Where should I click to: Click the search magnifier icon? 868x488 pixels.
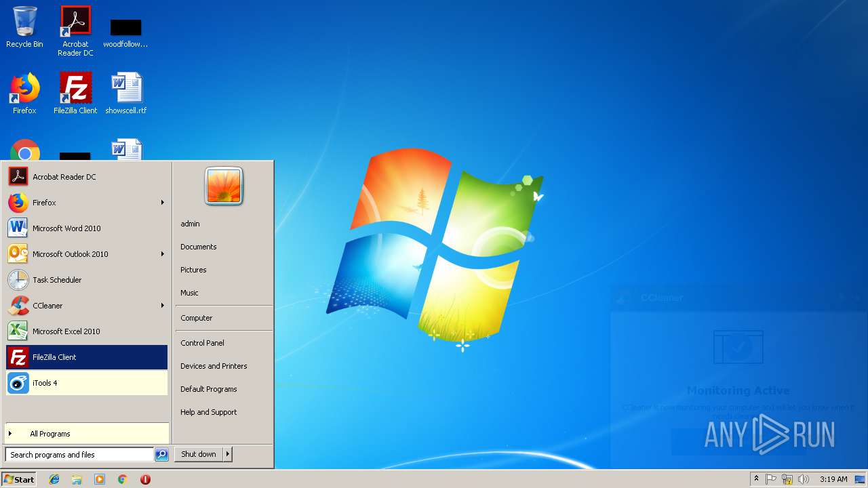tap(161, 455)
